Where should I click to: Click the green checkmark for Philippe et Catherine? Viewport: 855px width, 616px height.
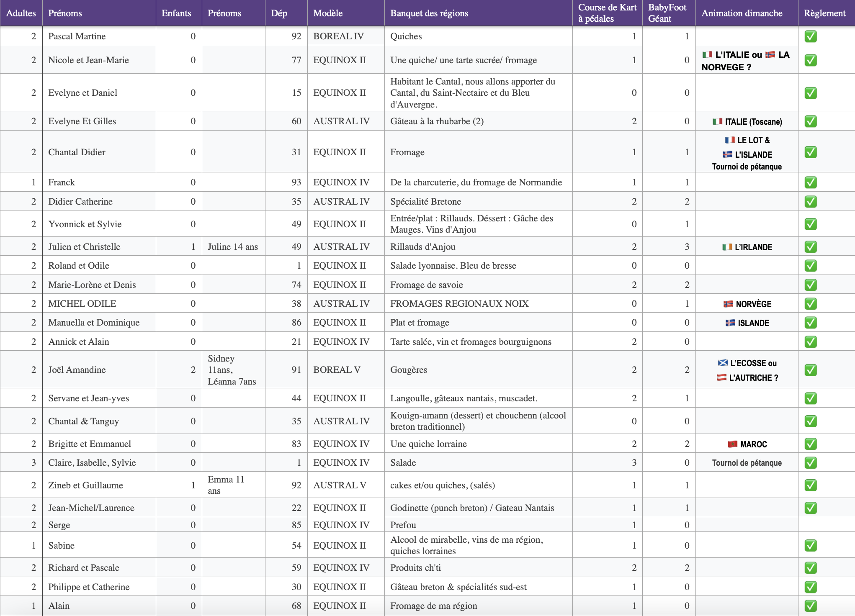[811, 587]
